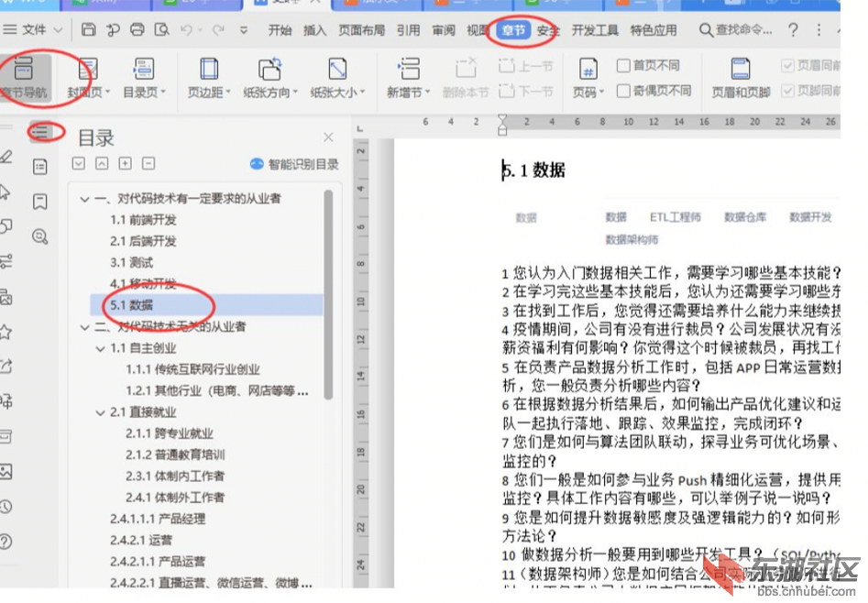Viewport: 868px width, 603px height.
Task: Select the 3.1 测试 outline entry
Action: [x=132, y=262]
